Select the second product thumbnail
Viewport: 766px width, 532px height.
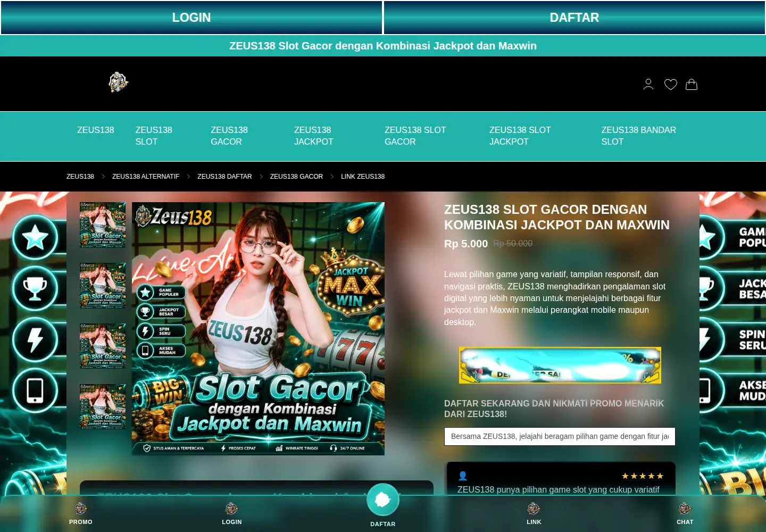(x=103, y=285)
